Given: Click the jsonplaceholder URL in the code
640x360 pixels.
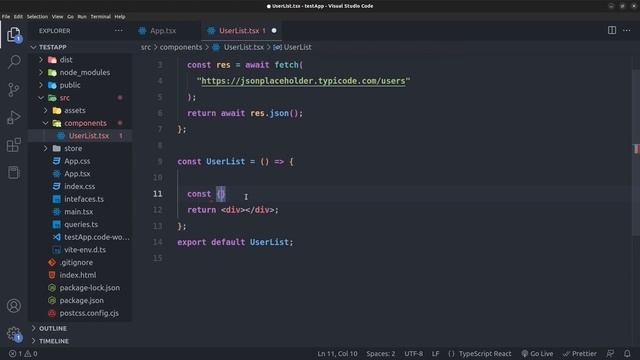Looking at the screenshot, I should point(303,81).
